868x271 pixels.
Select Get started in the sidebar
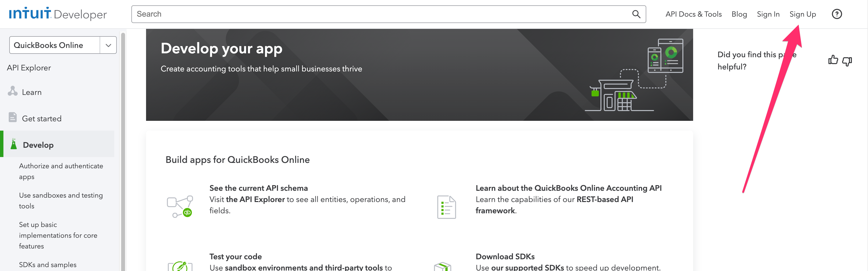pos(42,118)
